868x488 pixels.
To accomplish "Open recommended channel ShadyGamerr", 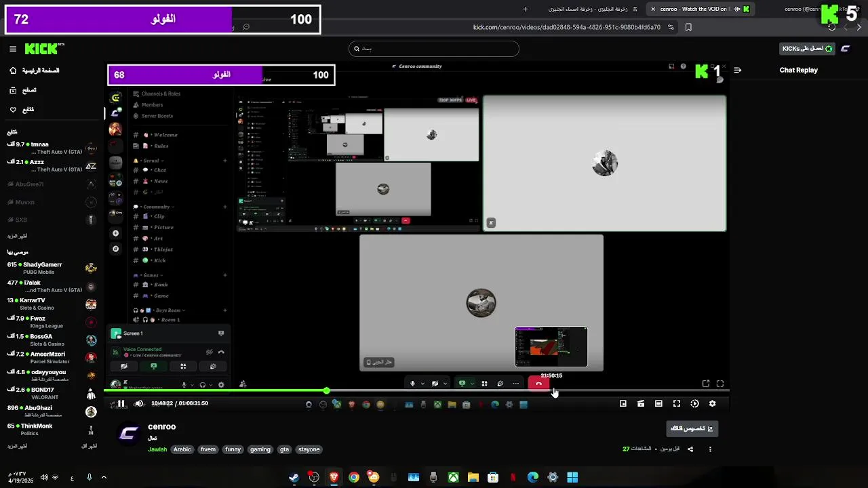I will pyautogui.click(x=52, y=268).
